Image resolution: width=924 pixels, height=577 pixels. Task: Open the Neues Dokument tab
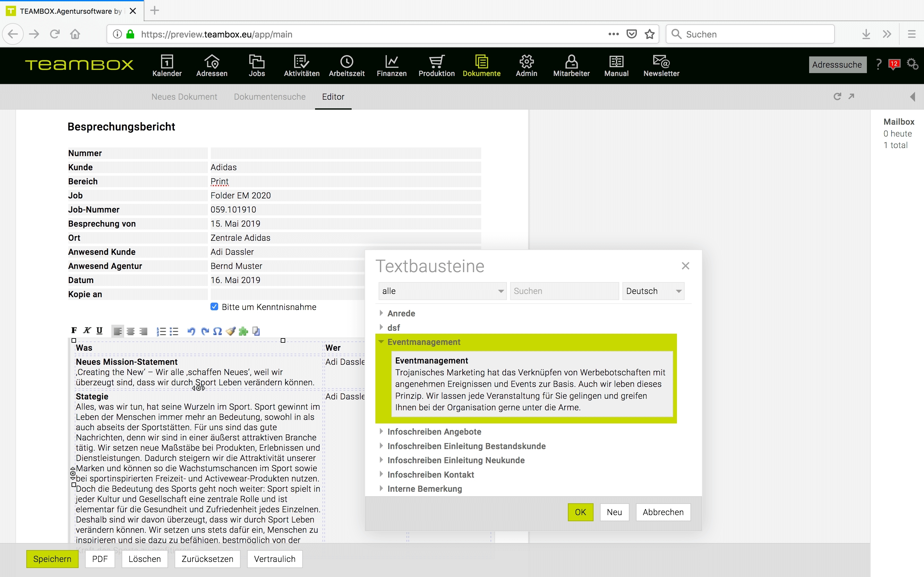click(184, 97)
